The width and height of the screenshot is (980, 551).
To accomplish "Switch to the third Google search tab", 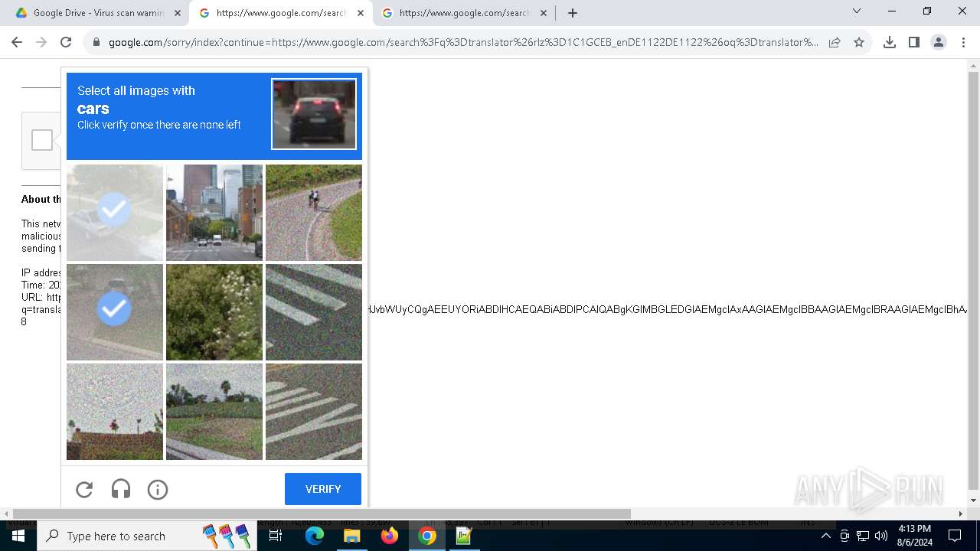I will tap(464, 13).
